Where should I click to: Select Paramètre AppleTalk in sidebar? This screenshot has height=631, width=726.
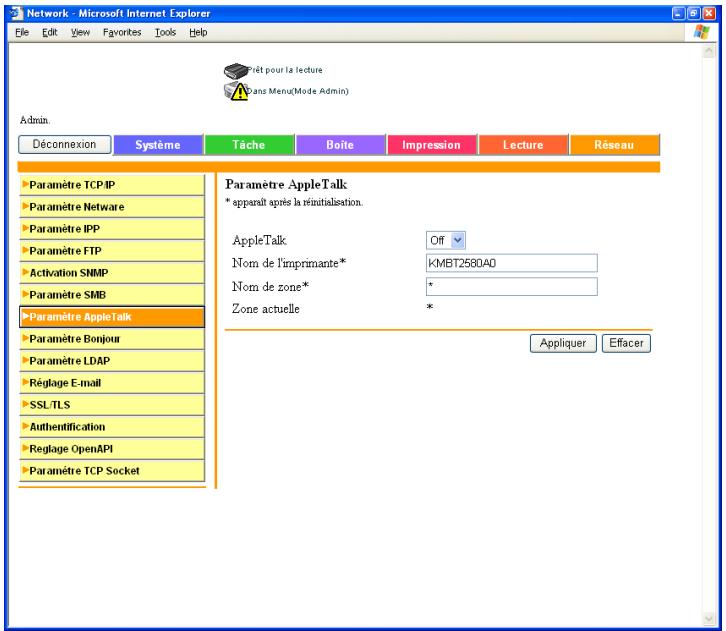pyautogui.click(x=112, y=317)
